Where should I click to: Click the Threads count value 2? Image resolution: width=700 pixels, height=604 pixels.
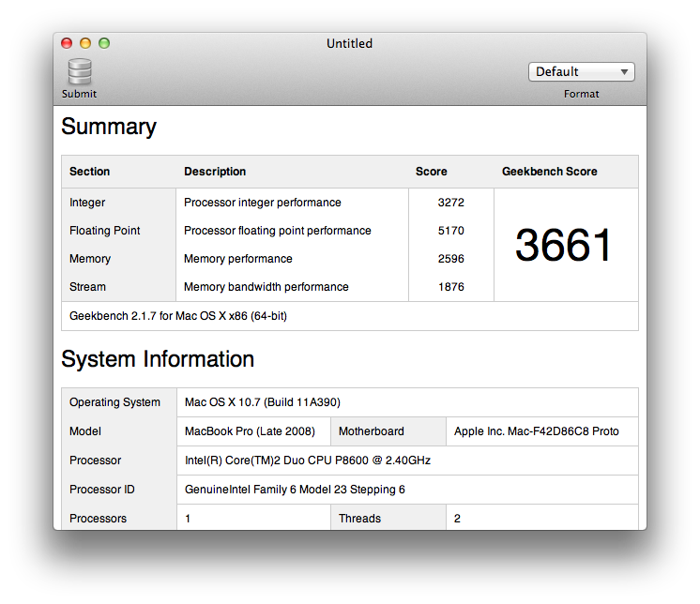(457, 519)
